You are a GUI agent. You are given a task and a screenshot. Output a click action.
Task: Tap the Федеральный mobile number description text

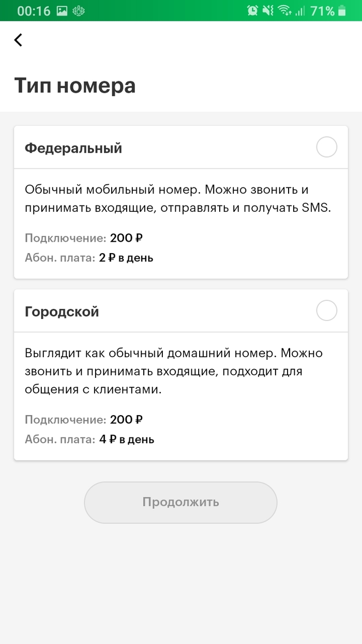click(177, 199)
